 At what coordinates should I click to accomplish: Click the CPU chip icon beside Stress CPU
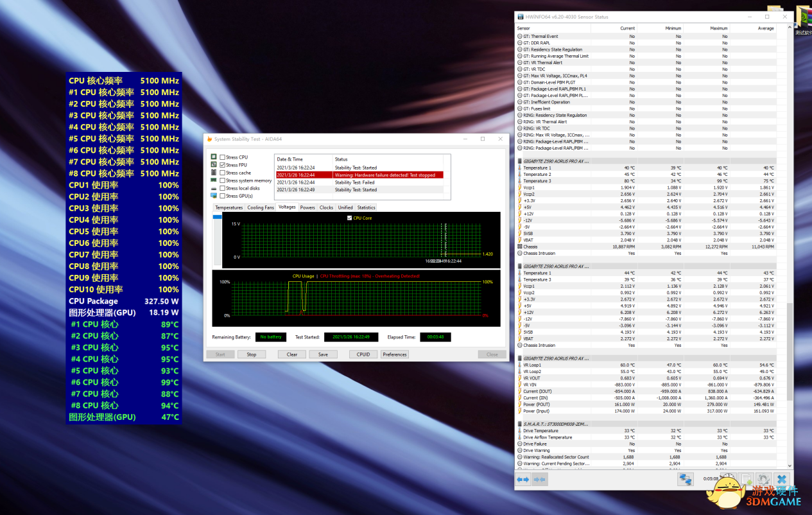[x=214, y=157]
